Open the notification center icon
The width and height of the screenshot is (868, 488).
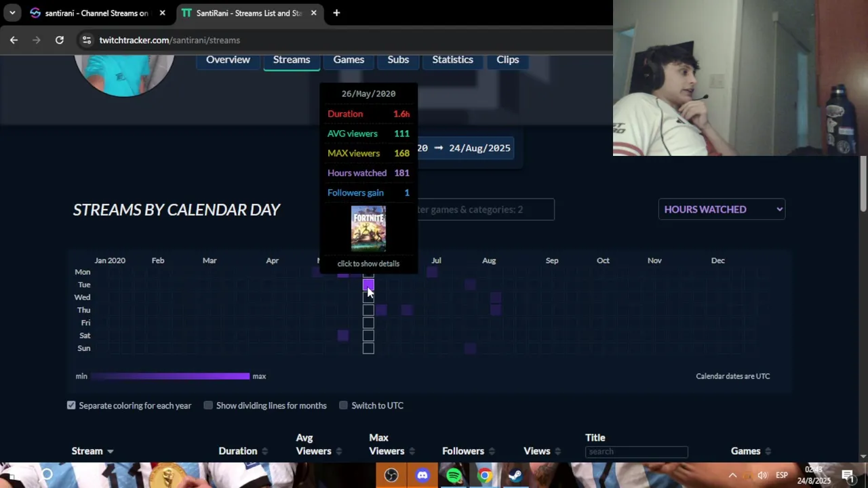click(848, 475)
